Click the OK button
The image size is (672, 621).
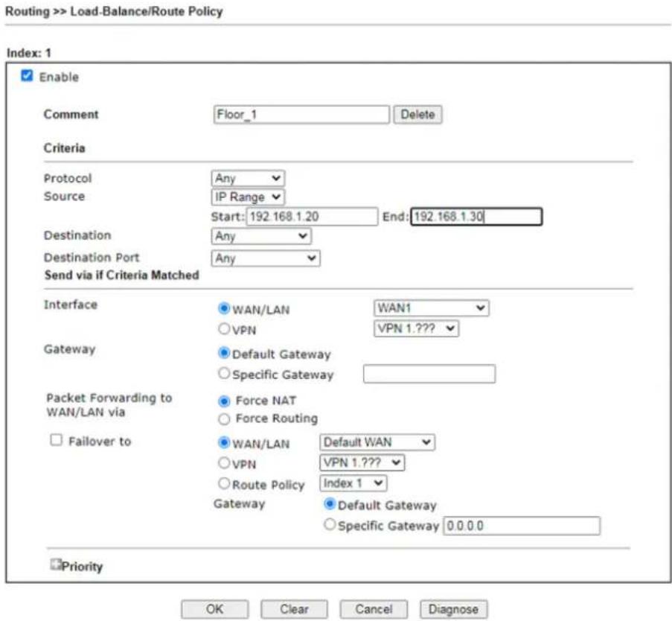[214, 609]
